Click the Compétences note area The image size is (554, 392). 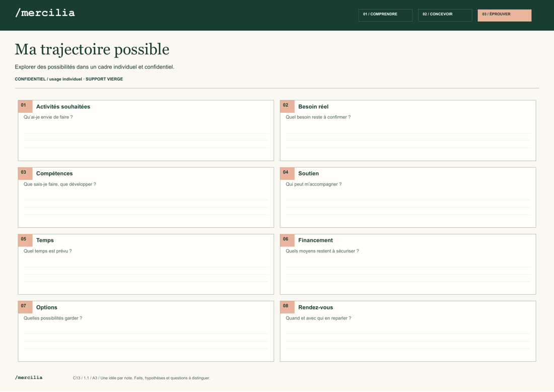click(x=146, y=197)
